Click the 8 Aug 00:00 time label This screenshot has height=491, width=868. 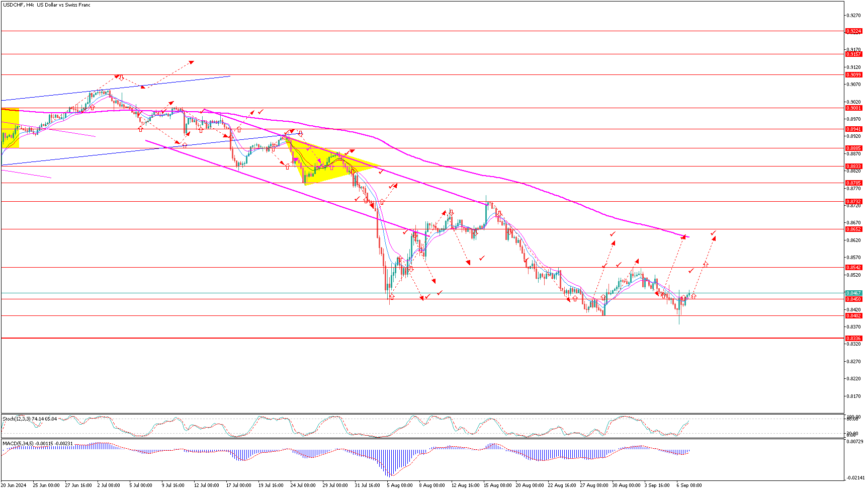point(432,485)
